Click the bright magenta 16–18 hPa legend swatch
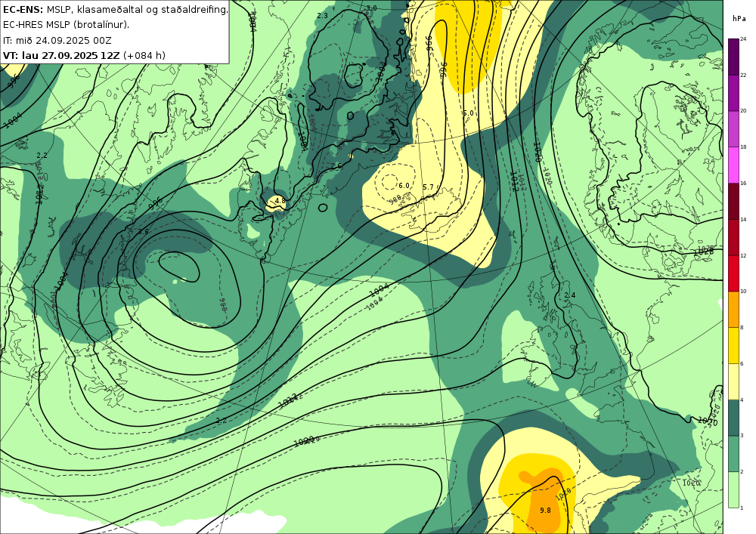This screenshot has width=756, height=534. (x=733, y=165)
